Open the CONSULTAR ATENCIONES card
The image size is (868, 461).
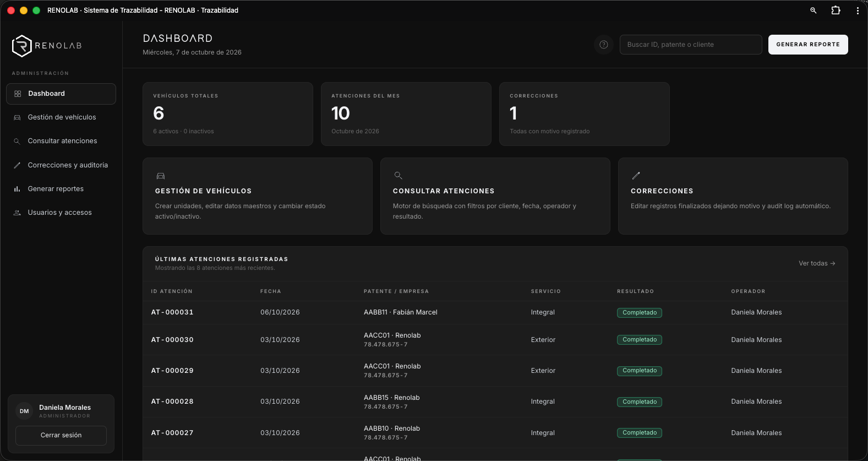coord(495,196)
